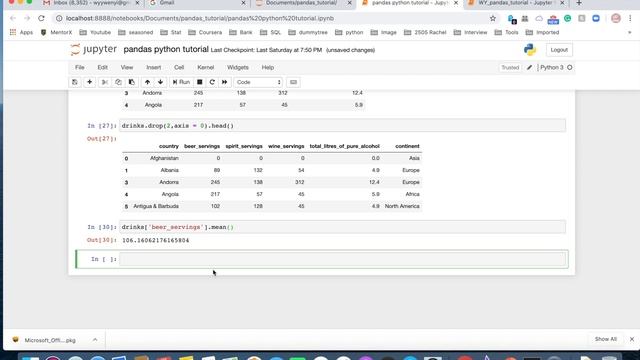Open the command palette keyboard icon

(x=293, y=82)
